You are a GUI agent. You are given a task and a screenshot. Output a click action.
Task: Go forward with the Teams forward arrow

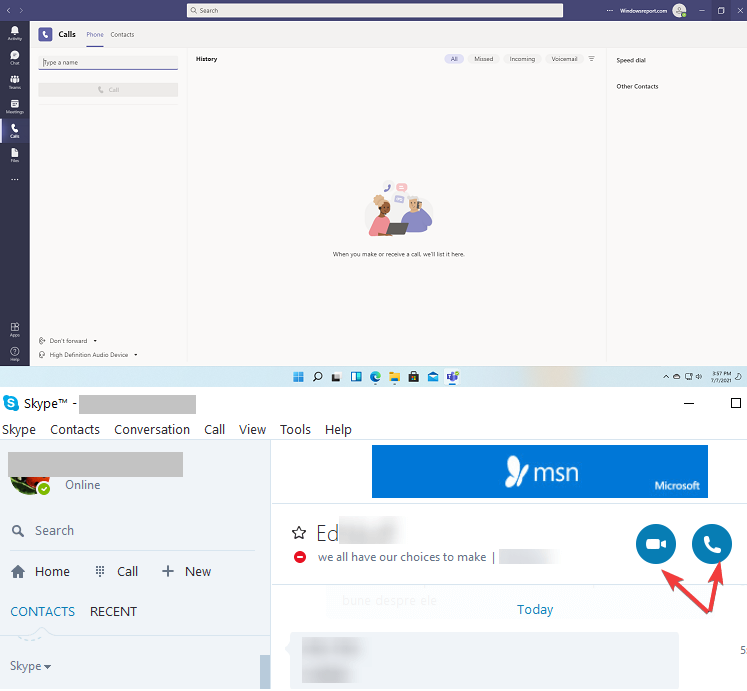click(21, 10)
